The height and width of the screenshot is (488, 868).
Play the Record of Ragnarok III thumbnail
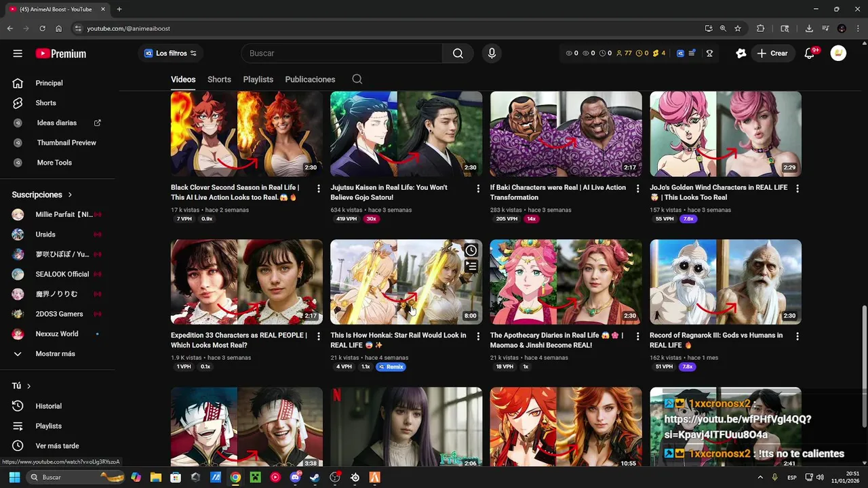tap(726, 282)
